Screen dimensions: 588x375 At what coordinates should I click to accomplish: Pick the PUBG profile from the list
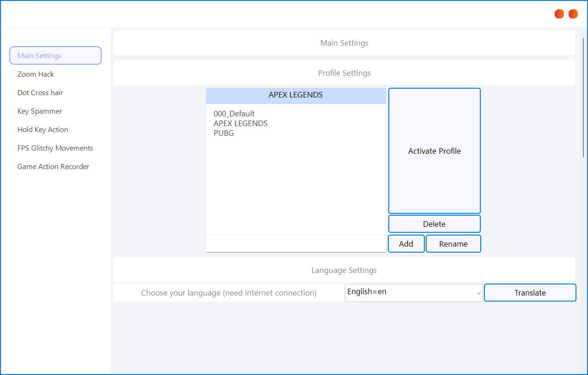click(x=224, y=133)
